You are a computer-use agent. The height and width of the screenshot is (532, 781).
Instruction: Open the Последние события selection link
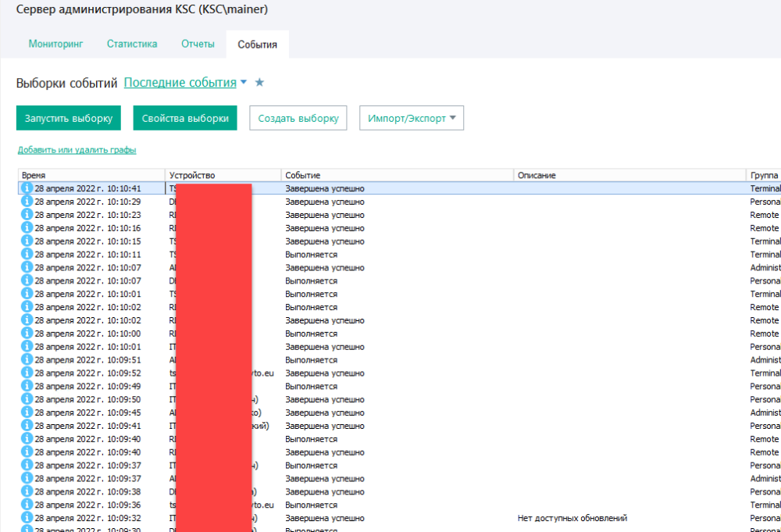point(180,83)
